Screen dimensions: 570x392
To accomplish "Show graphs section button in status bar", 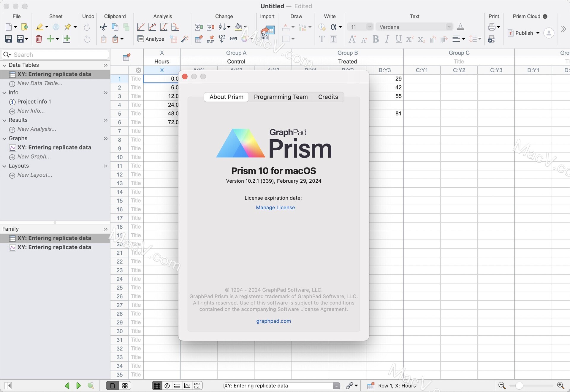I will click(187, 385).
